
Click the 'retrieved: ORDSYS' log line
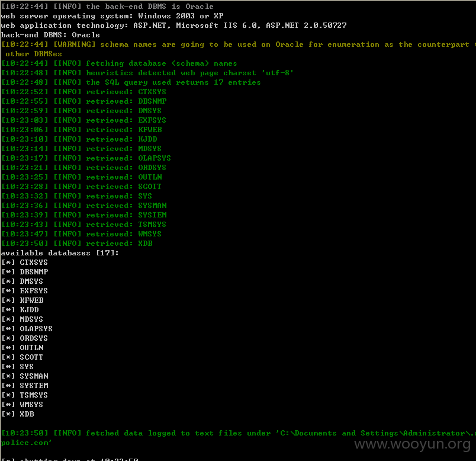tap(83, 168)
